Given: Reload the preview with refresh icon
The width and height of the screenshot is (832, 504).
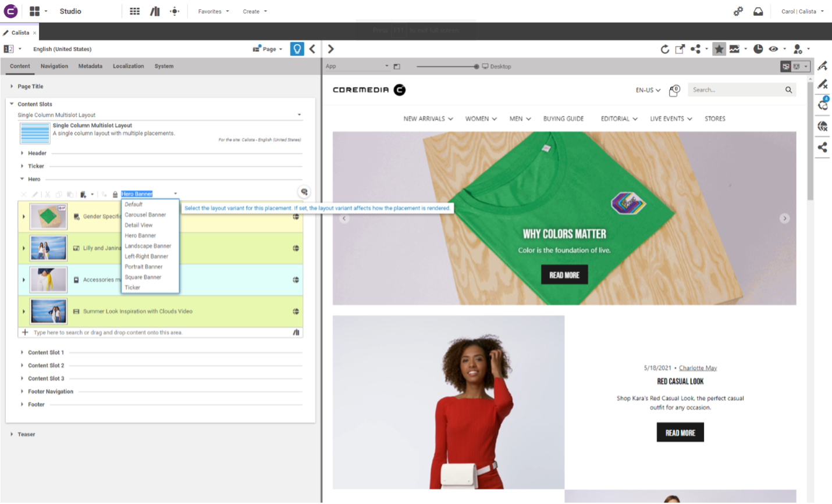Looking at the screenshot, I should click(x=664, y=49).
